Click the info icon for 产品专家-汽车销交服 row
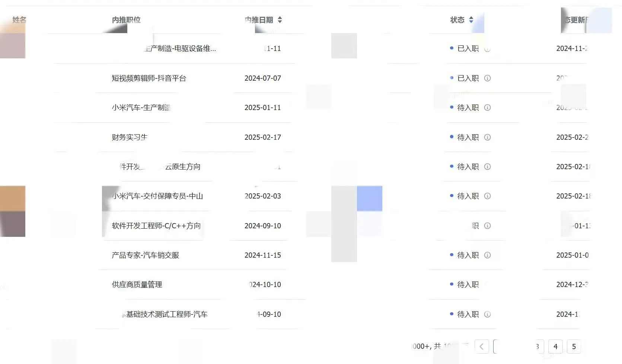622x364 pixels. (x=488, y=255)
